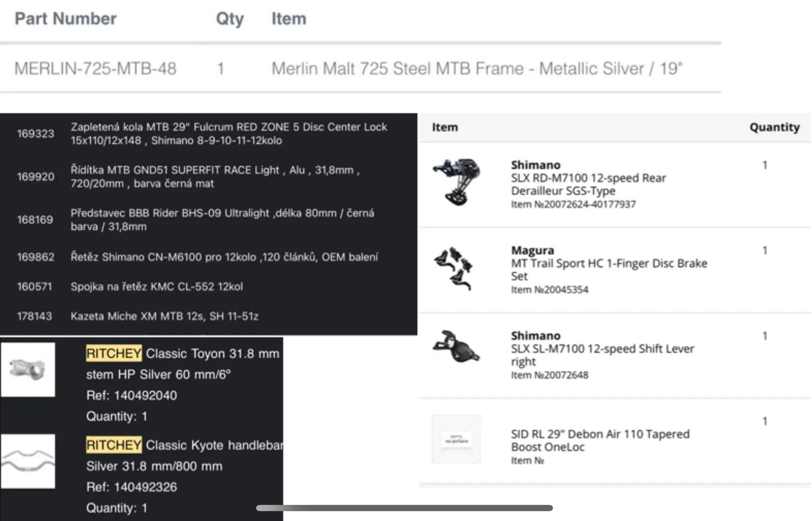The height and width of the screenshot is (521, 812).
Task: Click the highlighted RITCHEY label for the handlebar
Action: [114, 445]
